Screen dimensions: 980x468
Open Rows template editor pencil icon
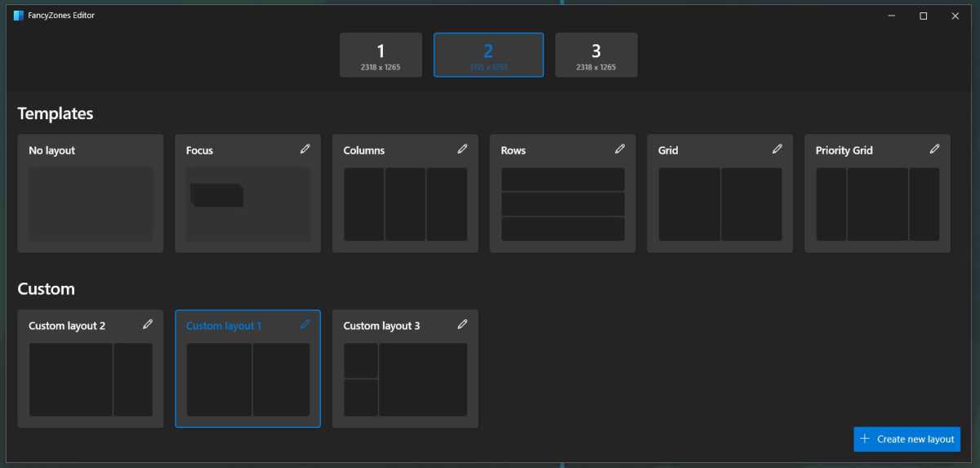point(620,149)
